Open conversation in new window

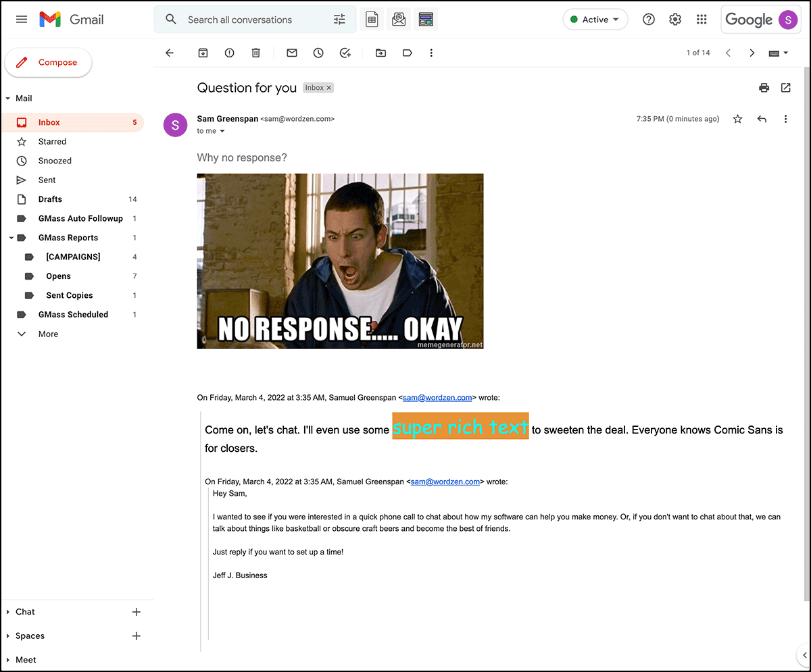(x=786, y=87)
